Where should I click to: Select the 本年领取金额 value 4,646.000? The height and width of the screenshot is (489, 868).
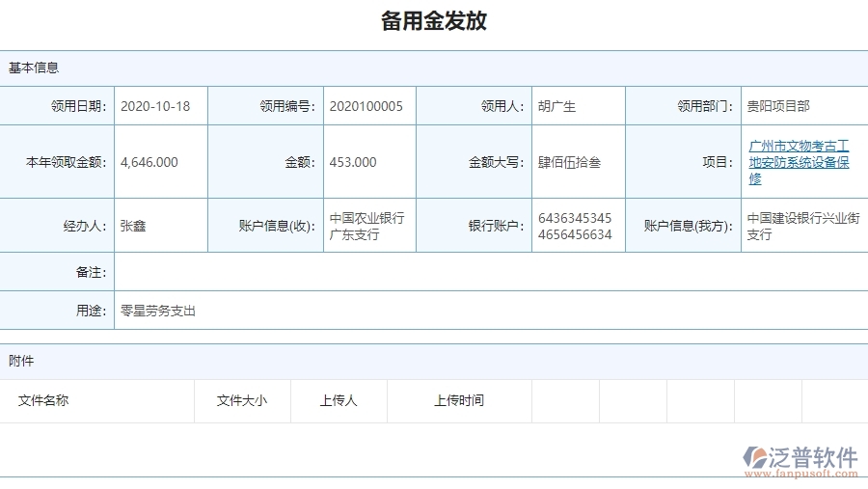[x=149, y=162]
